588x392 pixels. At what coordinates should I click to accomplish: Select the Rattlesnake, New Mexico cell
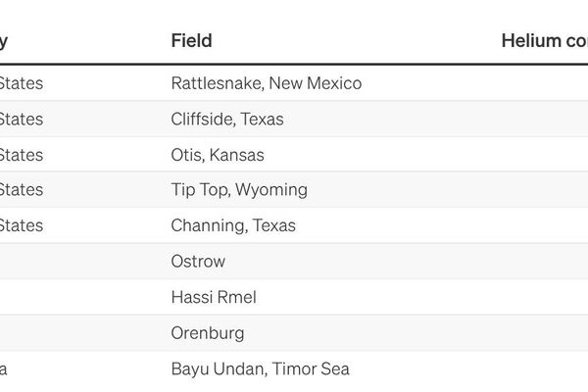pyautogui.click(x=266, y=83)
